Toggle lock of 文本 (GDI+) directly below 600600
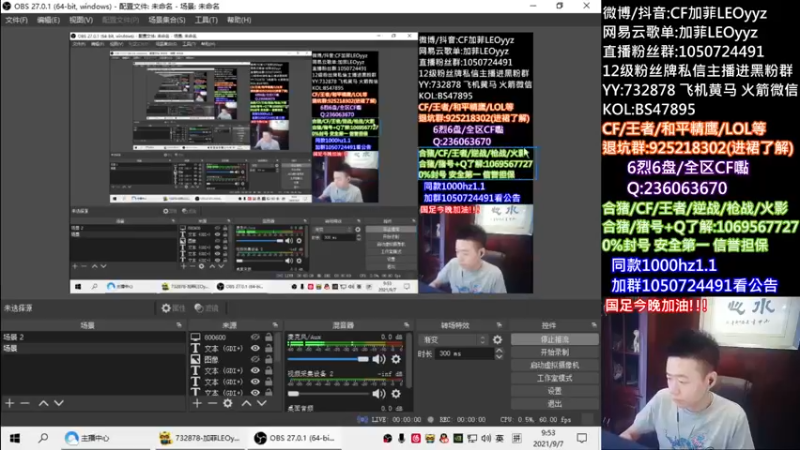Screen dimensions: 800x450 [x=268, y=348]
